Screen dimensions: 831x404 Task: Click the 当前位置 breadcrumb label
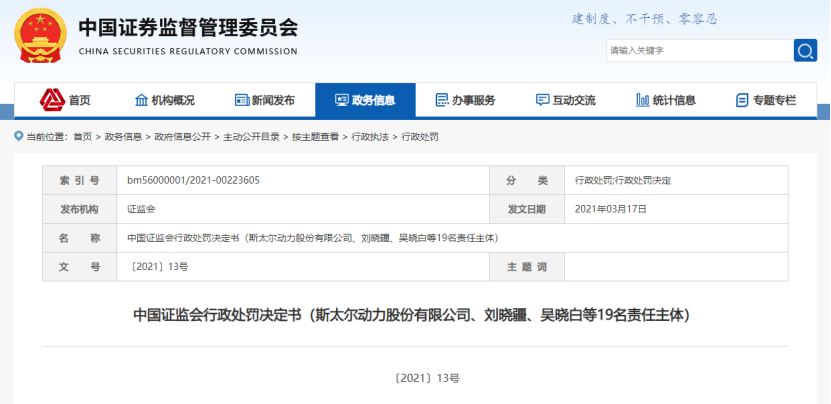pos(47,137)
